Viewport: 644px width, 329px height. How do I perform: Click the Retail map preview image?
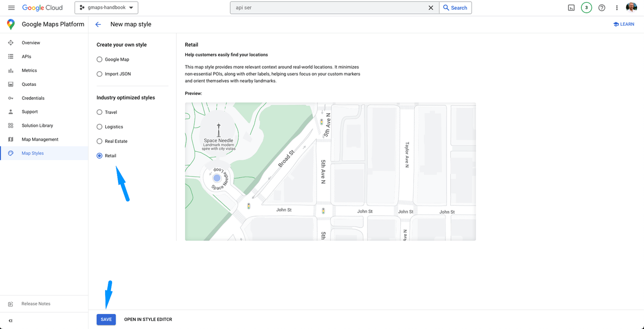point(330,172)
